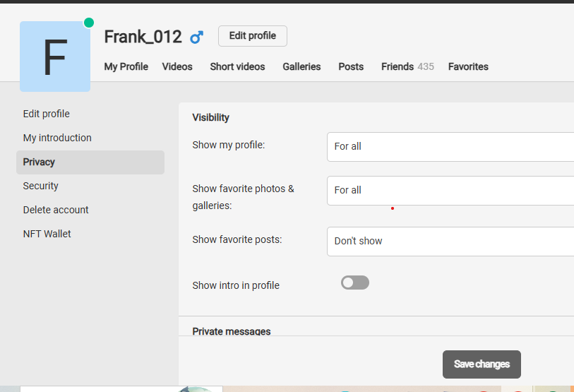
Task: Go to the Galleries tab
Action: pyautogui.click(x=301, y=66)
